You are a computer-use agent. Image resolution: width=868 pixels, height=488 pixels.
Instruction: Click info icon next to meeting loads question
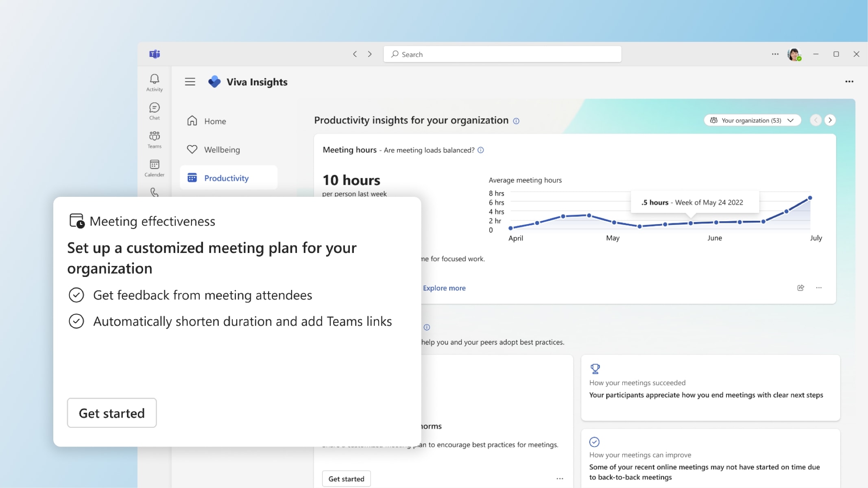(x=481, y=150)
